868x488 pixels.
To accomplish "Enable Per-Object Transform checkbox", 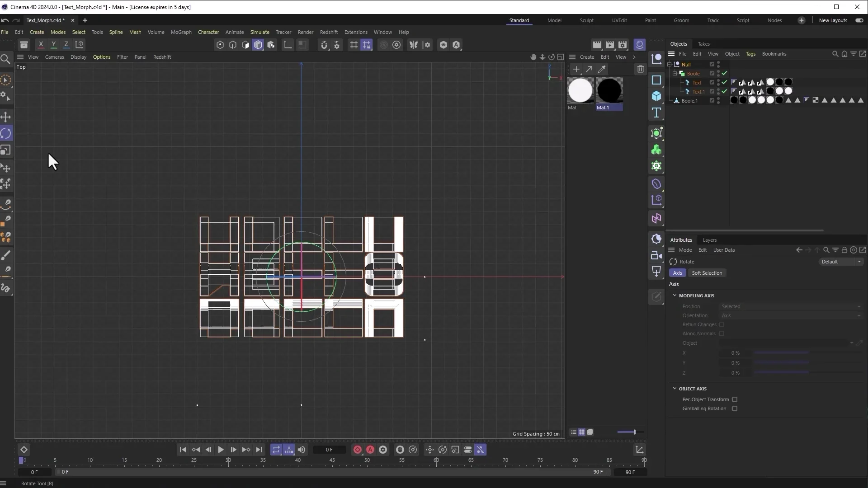I will (735, 399).
